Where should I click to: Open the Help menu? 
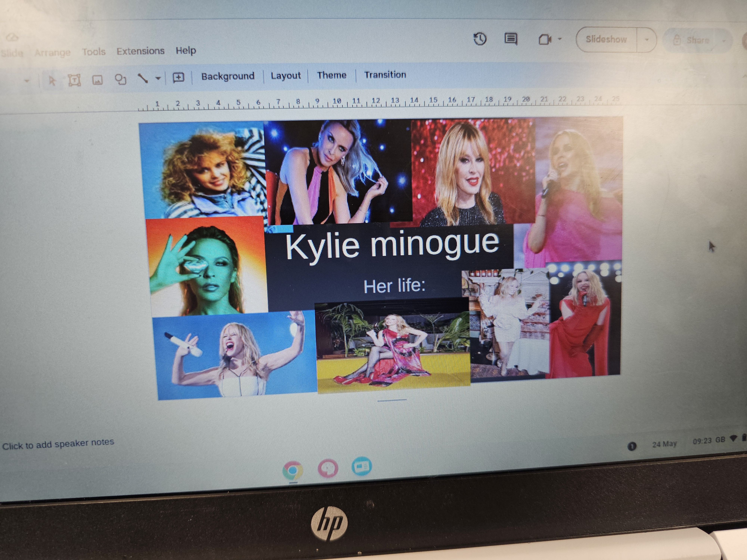pos(186,50)
